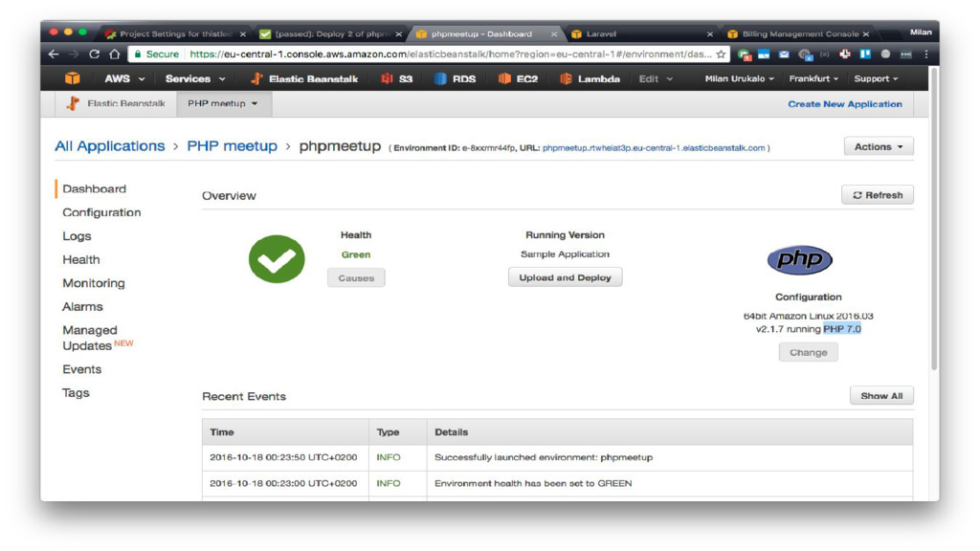Image resolution: width=980 pixels, height=551 pixels.
Task: Open Configuration in the sidebar
Action: (x=101, y=212)
